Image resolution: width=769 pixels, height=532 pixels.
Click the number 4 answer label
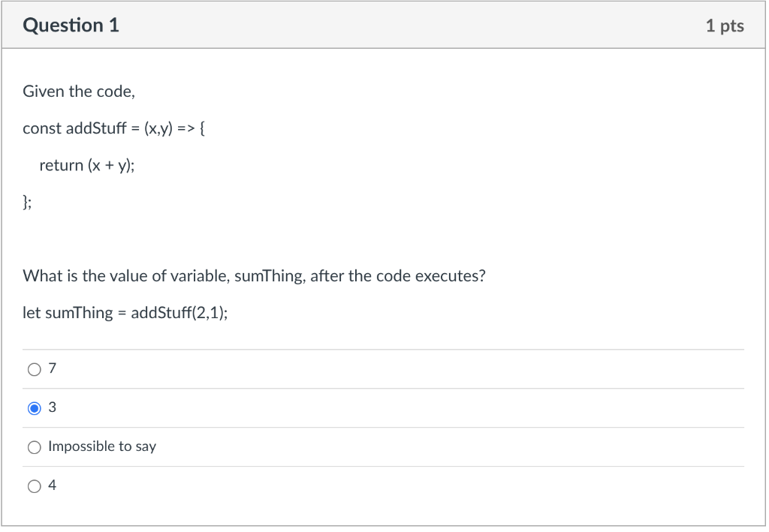pyautogui.click(x=52, y=485)
